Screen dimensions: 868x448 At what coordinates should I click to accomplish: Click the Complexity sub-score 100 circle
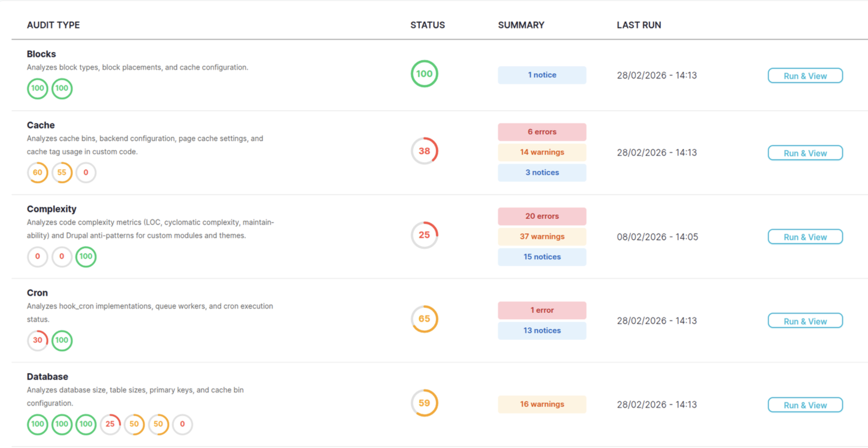coord(86,257)
